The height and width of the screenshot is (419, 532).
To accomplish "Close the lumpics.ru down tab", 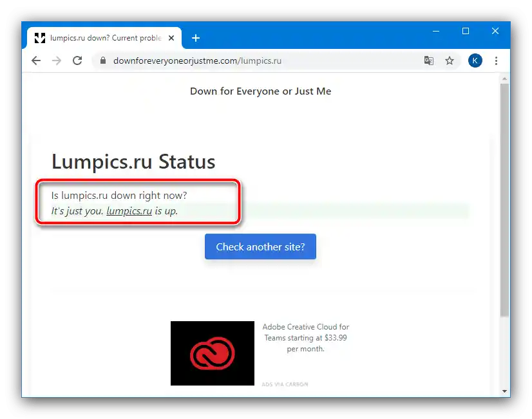I will pyautogui.click(x=171, y=38).
